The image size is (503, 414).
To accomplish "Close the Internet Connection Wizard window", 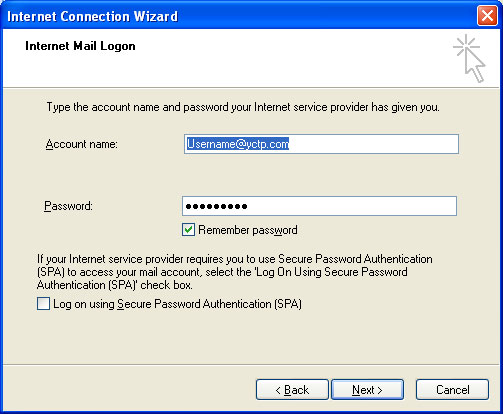I will coord(487,15).
